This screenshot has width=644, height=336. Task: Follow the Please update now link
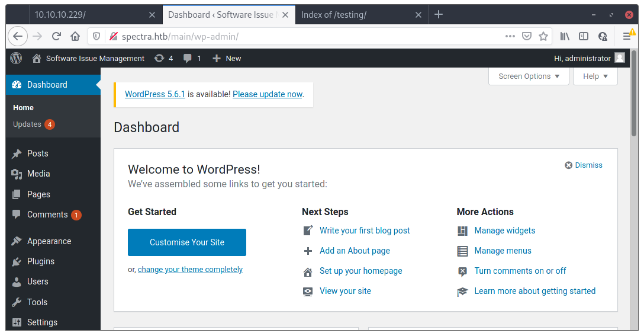click(268, 94)
